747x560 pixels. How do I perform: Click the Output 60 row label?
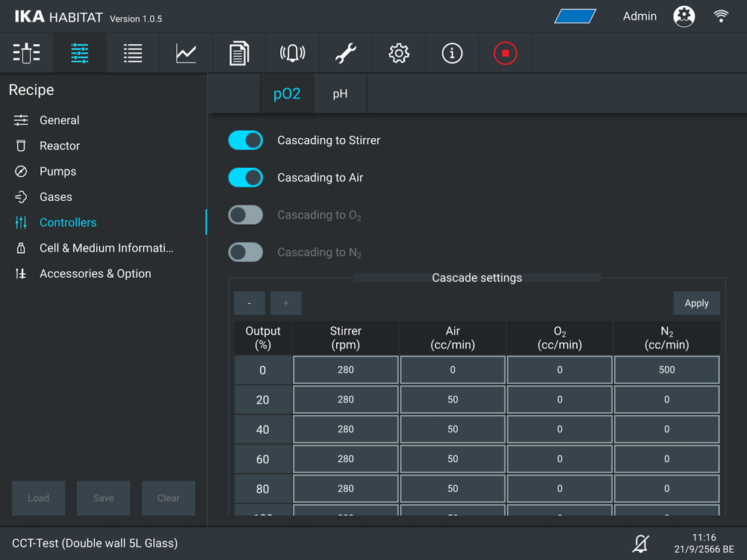point(262,459)
